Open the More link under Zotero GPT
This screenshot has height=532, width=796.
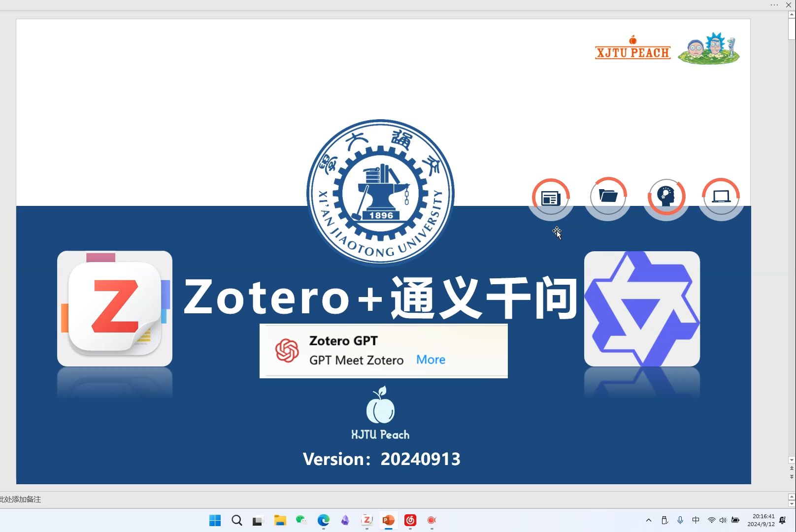coord(431,360)
